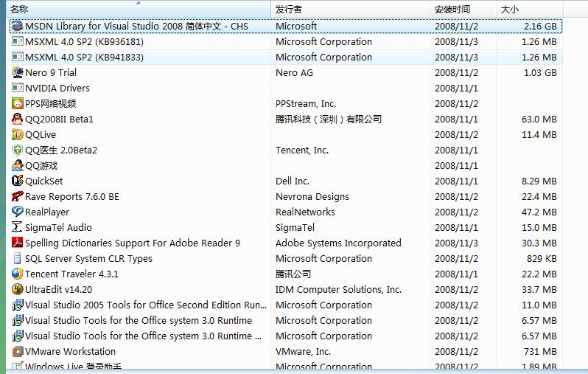Screen dimensions: 588x374
Task: Click the Rave Reports 7.6.0 BE icon
Action: (x=18, y=196)
